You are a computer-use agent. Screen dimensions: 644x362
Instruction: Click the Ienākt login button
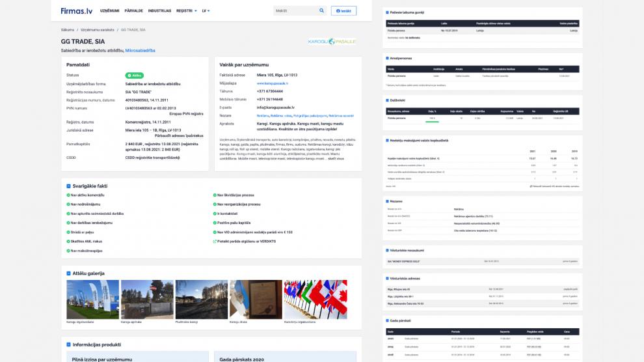coord(343,11)
